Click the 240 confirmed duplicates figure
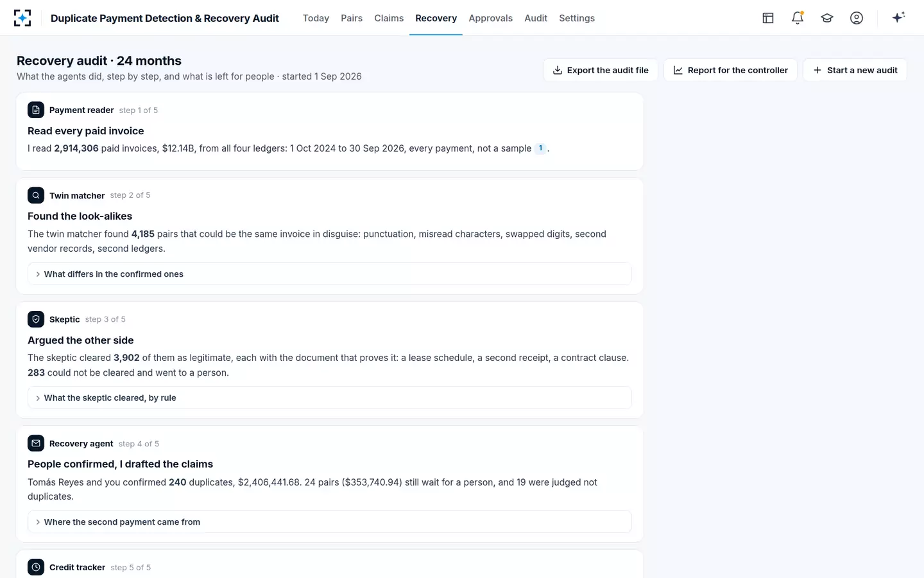This screenshot has width=924, height=578. tap(178, 482)
